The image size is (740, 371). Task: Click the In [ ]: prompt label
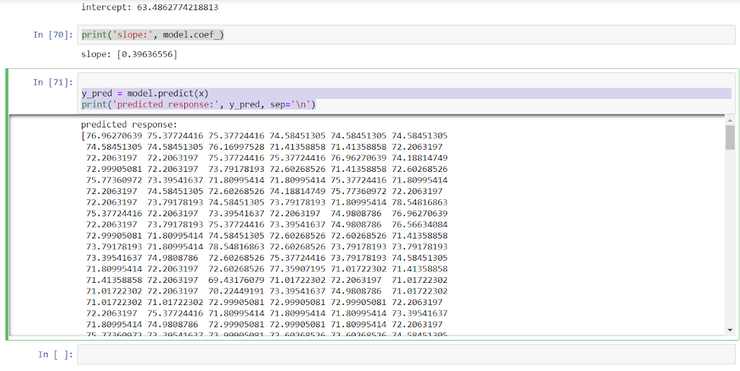click(x=55, y=354)
